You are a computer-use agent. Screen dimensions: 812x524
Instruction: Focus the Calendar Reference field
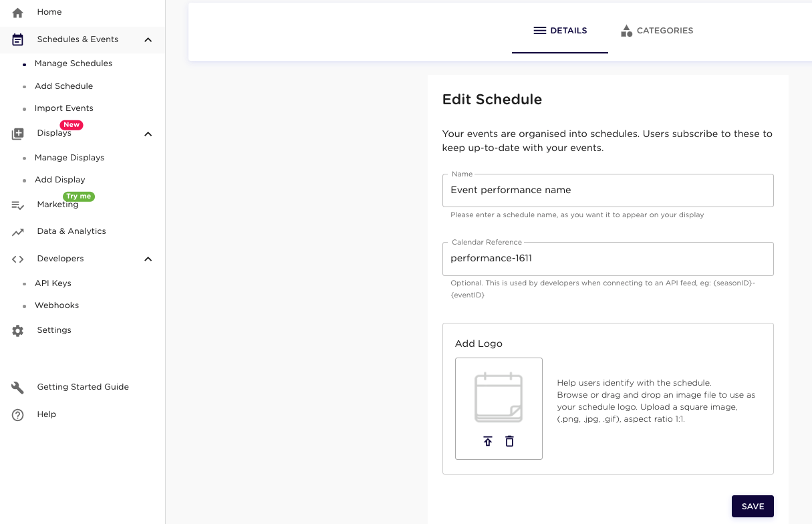[x=607, y=259]
